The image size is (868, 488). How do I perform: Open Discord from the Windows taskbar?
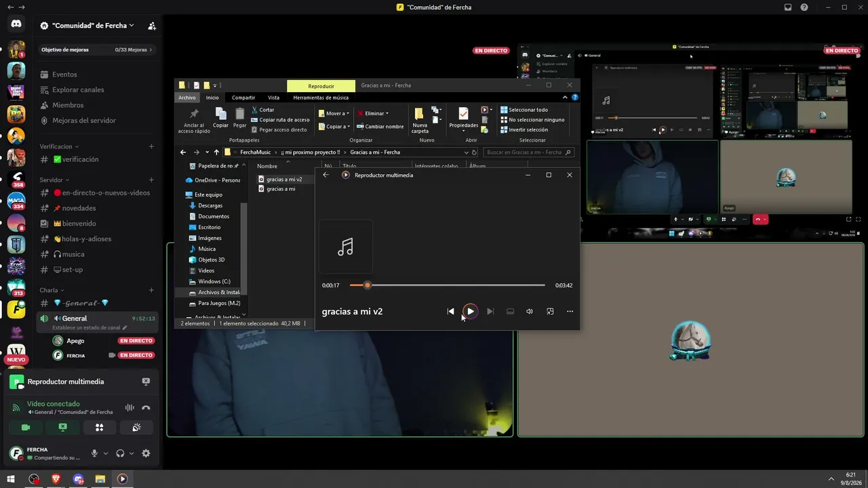pyautogui.click(x=78, y=479)
